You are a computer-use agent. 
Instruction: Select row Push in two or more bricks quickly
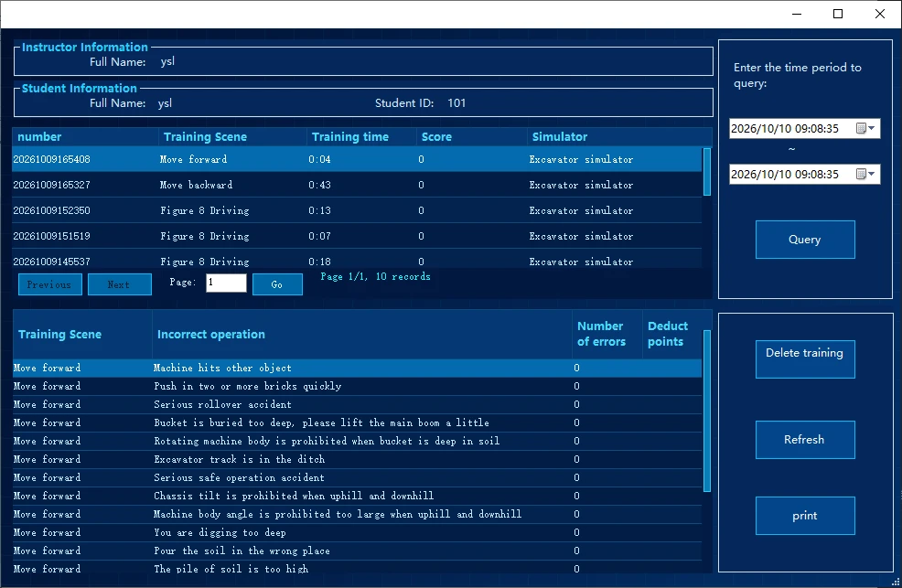(357, 386)
